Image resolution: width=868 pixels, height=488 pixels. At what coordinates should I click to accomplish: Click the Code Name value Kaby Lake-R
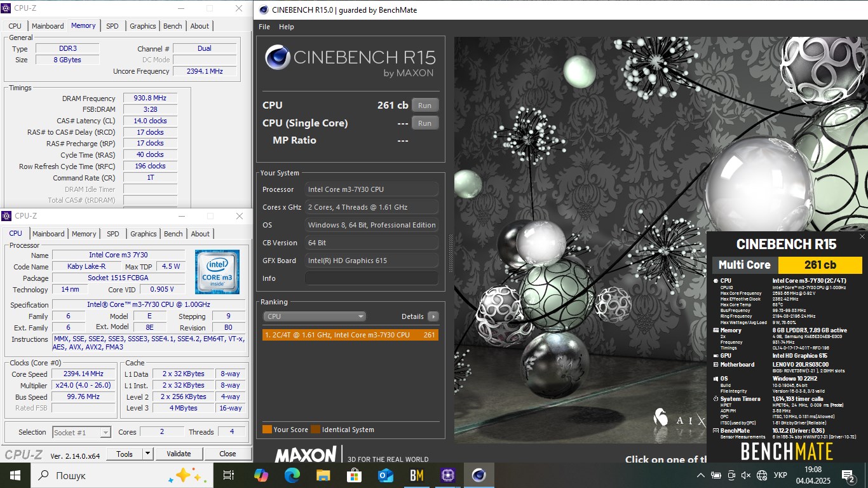86,266
